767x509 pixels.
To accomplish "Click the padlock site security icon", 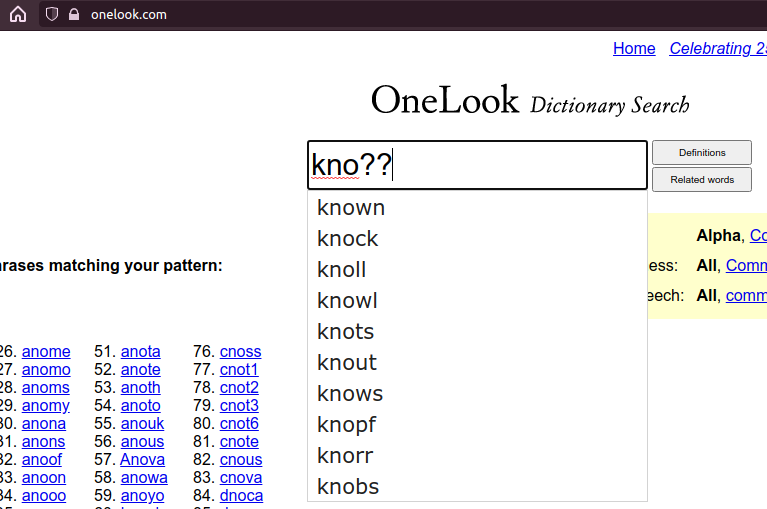I will [x=74, y=14].
